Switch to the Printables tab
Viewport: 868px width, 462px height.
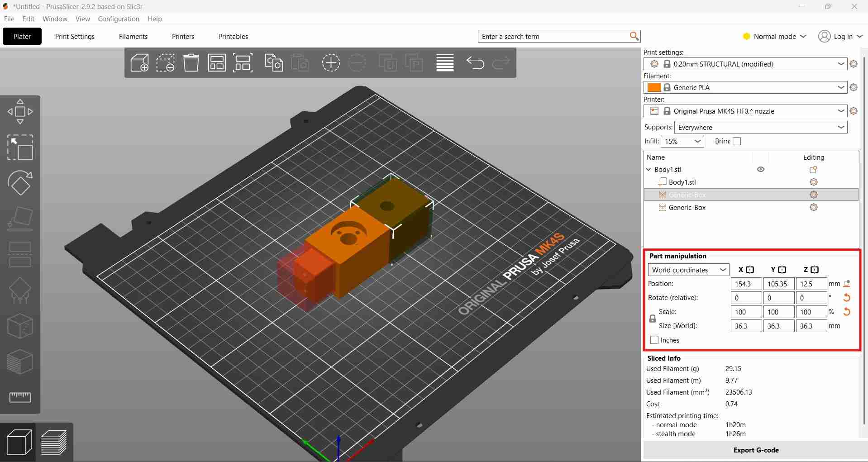pos(233,36)
